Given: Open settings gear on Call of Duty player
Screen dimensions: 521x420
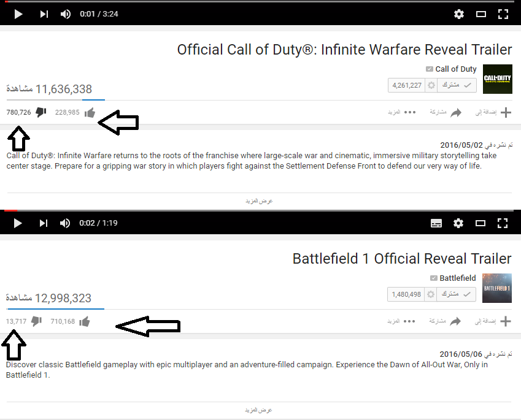Looking at the screenshot, I should (x=459, y=14).
